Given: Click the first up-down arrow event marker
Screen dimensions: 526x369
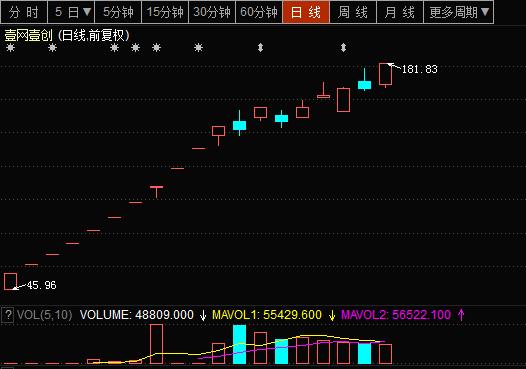Looking at the screenshot, I should click(260, 48).
